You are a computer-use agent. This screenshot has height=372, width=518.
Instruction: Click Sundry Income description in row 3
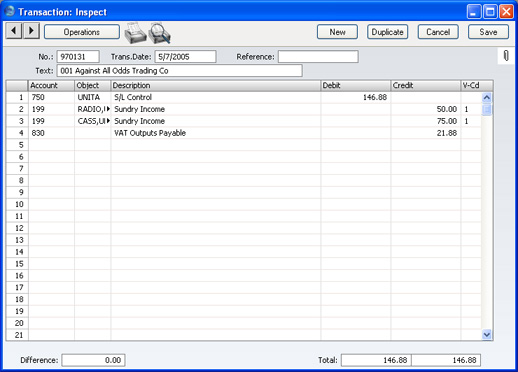click(139, 121)
